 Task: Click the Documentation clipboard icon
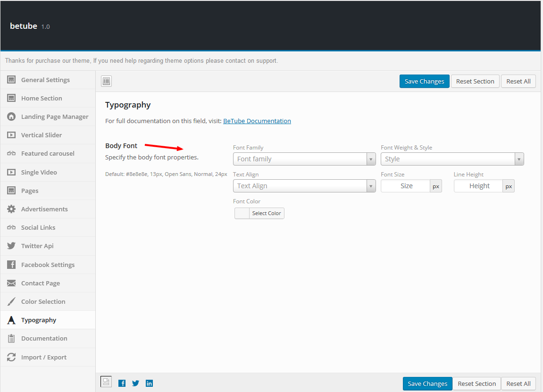point(11,338)
